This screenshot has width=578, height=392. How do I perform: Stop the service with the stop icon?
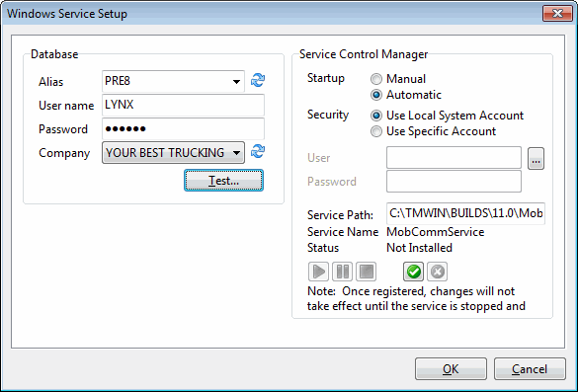[366, 272]
